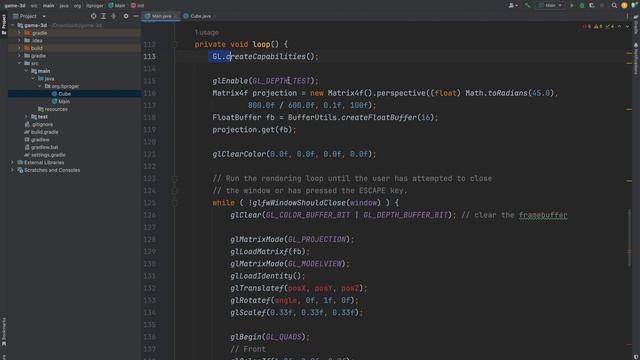Image resolution: width=640 pixels, height=360 pixels.
Task: Click the '1 usage' hint above loop()
Action: click(x=207, y=32)
